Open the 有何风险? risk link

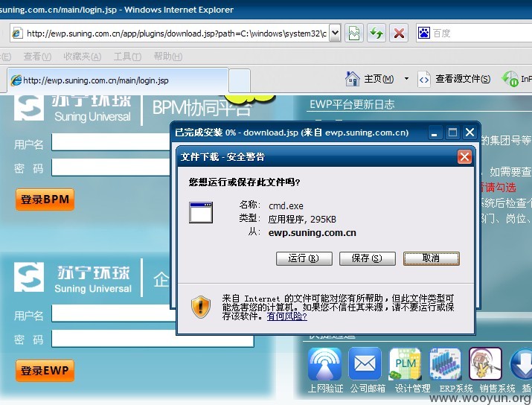tap(286, 316)
